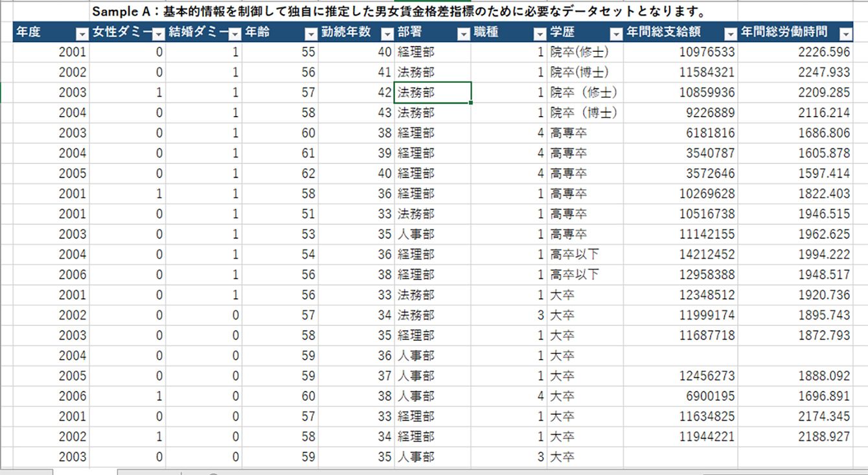Viewport: 868px width, 475px height.
Task: Click the 職種 header filter button
Action: click(540, 34)
